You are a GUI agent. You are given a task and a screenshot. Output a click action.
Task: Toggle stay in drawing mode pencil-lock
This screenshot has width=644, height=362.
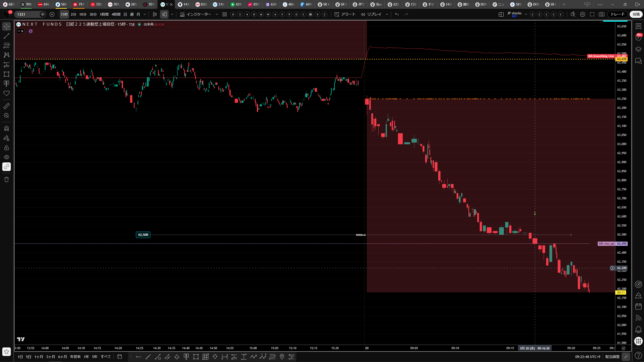tap(7, 138)
